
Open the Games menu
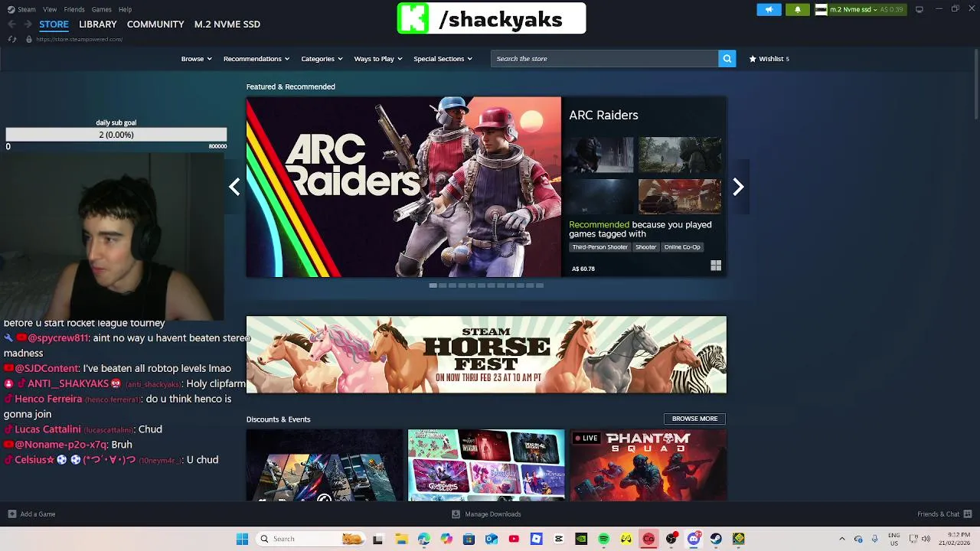(101, 9)
